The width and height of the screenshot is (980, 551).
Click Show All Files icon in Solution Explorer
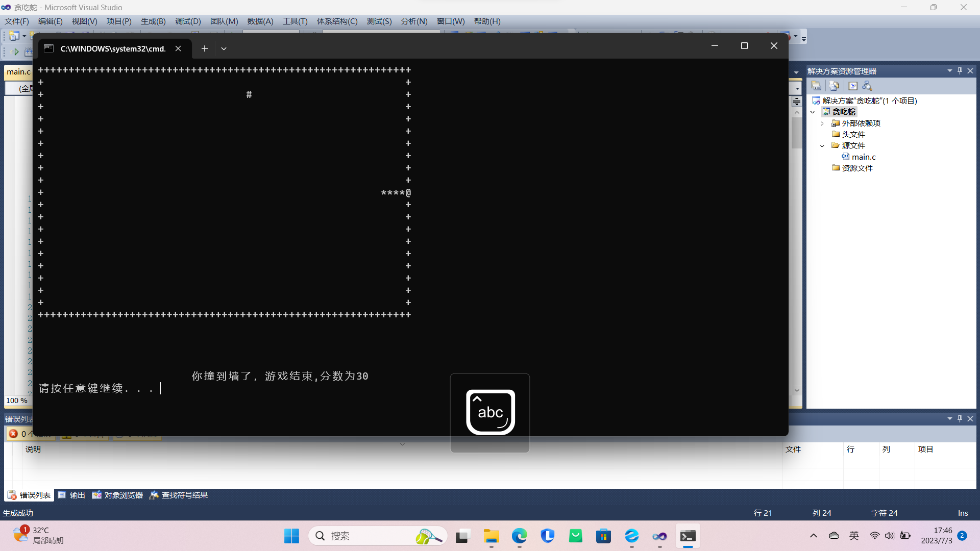click(x=834, y=86)
